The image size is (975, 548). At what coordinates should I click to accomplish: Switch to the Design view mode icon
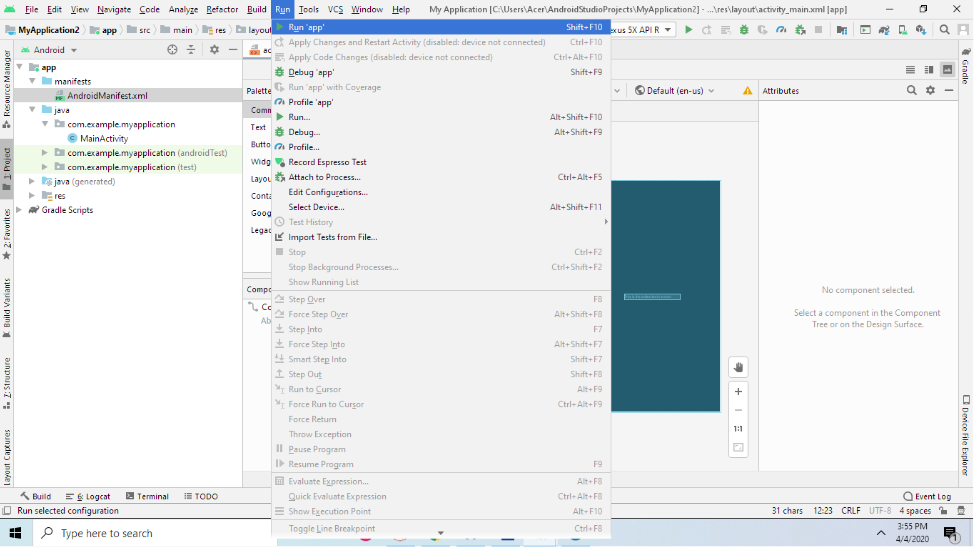tap(947, 70)
